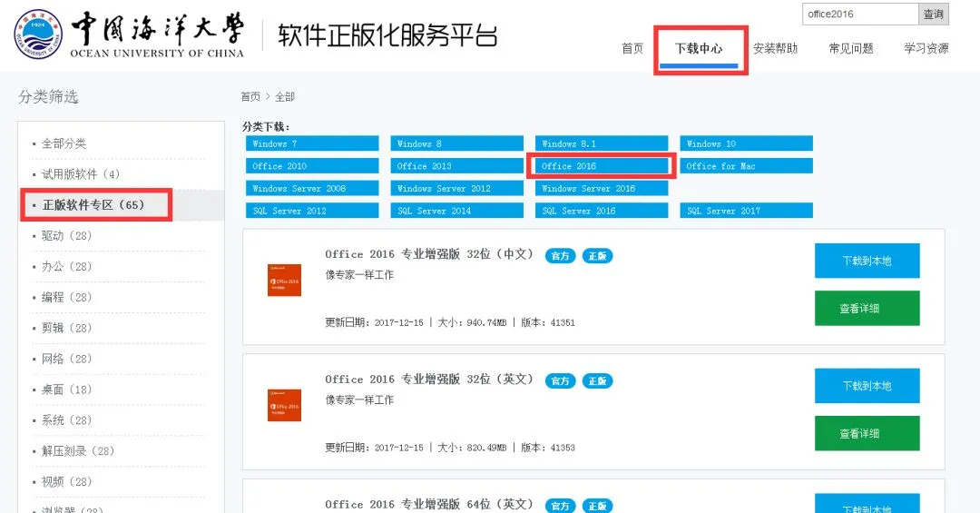Click 官方 badge on Office 2016 64位（英文）
The image size is (980, 513).
(x=560, y=506)
